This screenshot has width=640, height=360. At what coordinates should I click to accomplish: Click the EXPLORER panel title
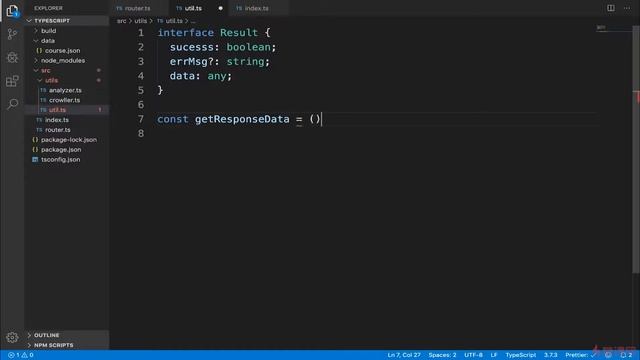[48, 8]
